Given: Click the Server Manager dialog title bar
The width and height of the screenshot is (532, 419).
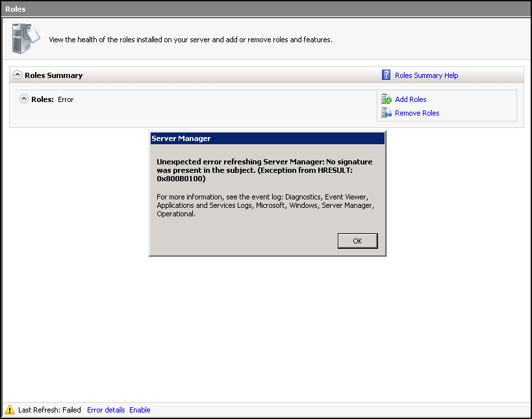Looking at the screenshot, I should [268, 138].
